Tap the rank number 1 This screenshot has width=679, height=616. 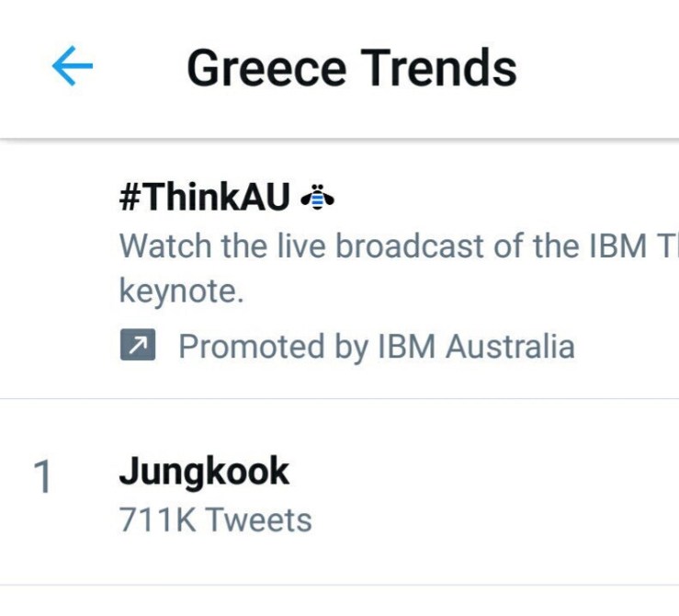coord(43,478)
